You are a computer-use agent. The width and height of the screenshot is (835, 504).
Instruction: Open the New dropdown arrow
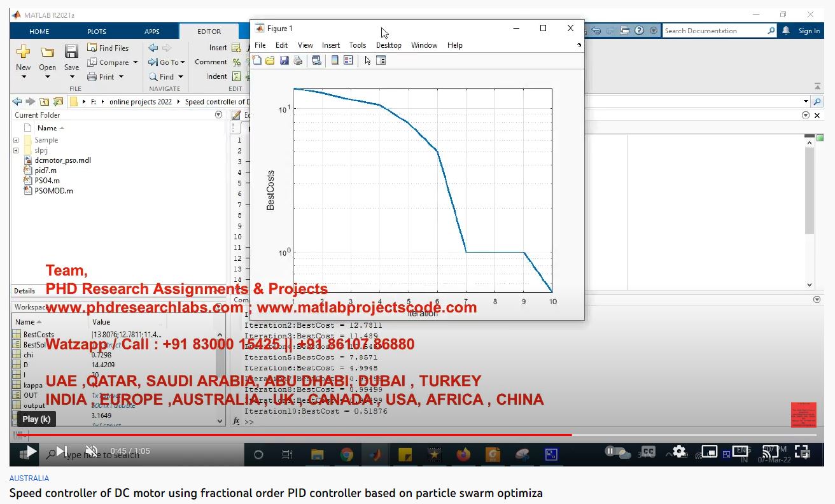click(x=24, y=77)
